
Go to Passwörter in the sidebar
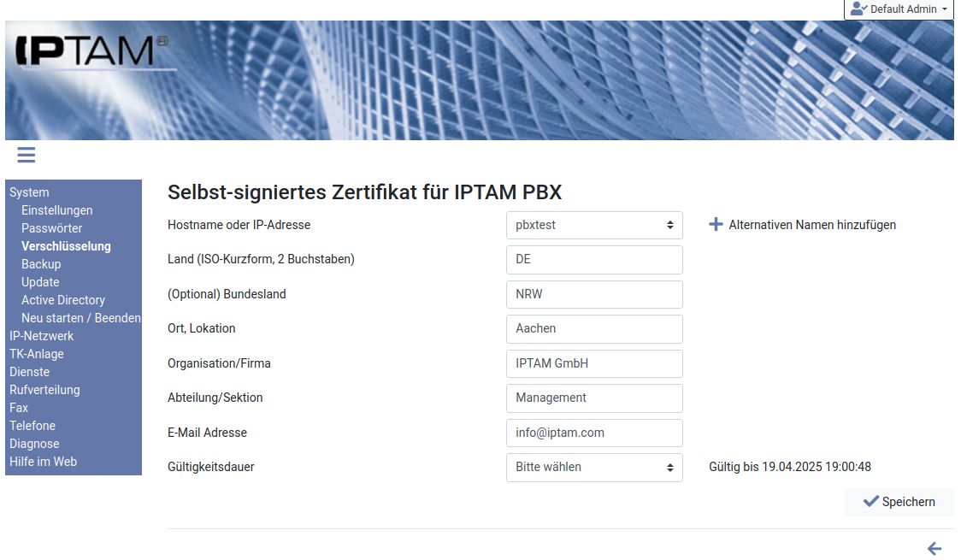pyautogui.click(x=52, y=228)
